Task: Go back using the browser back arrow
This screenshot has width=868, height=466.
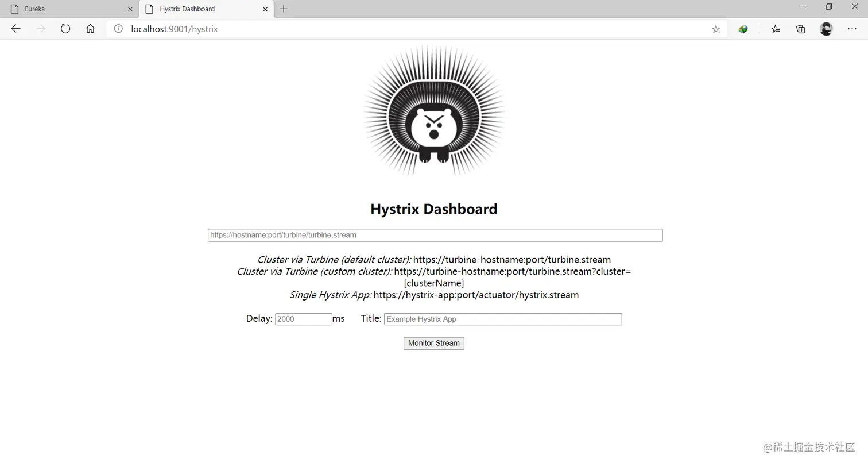Action: [x=16, y=29]
